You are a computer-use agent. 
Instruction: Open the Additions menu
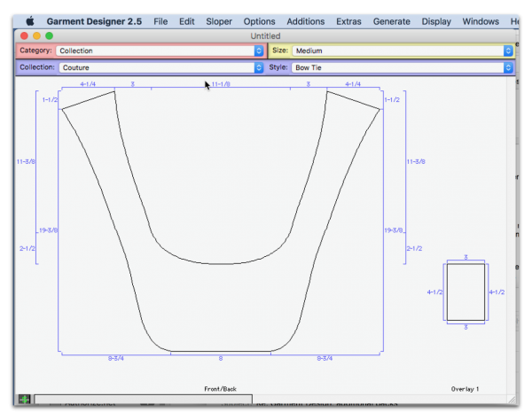[305, 21]
